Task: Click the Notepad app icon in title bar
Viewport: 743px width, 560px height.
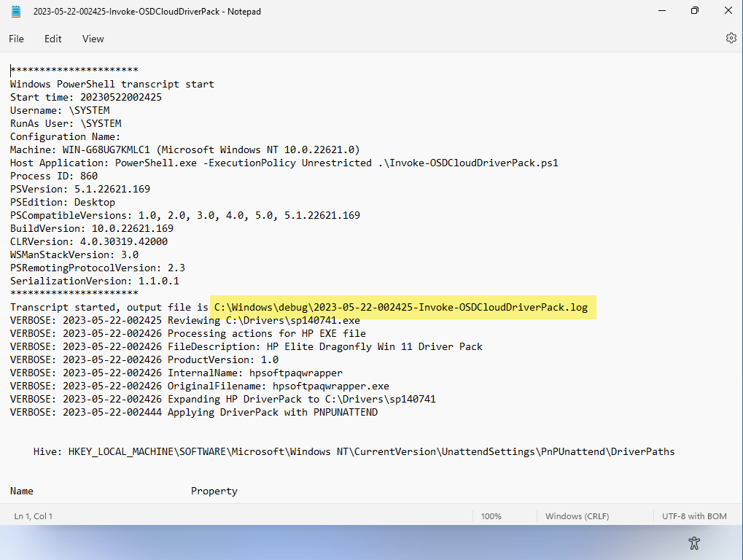Action: (x=16, y=11)
